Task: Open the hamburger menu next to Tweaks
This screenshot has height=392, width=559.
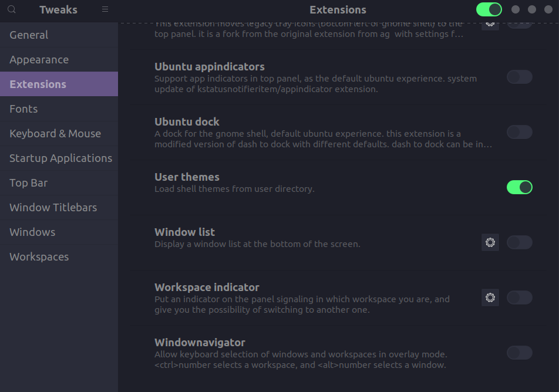Action: click(x=105, y=9)
